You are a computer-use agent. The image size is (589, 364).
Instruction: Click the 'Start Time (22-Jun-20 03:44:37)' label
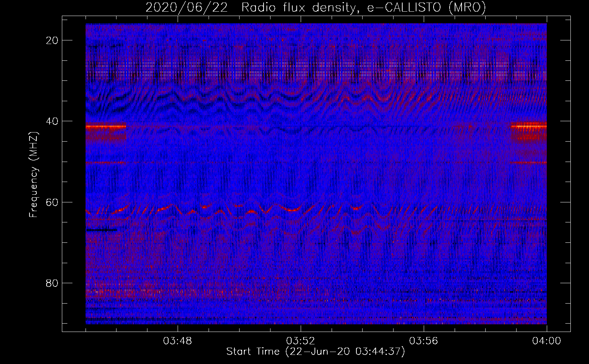tap(316, 352)
